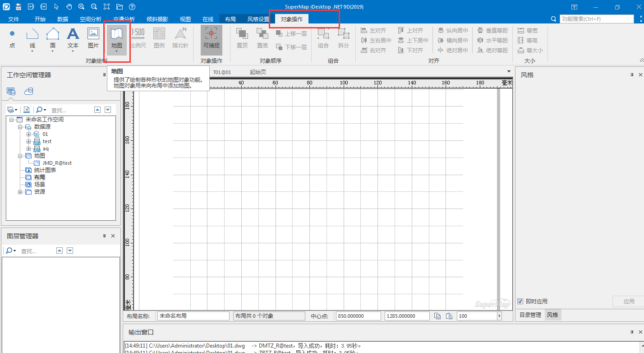The width and height of the screenshot is (644, 353).
Task: Click the 绝对等距 absolute spacing button
Action: [x=492, y=50]
